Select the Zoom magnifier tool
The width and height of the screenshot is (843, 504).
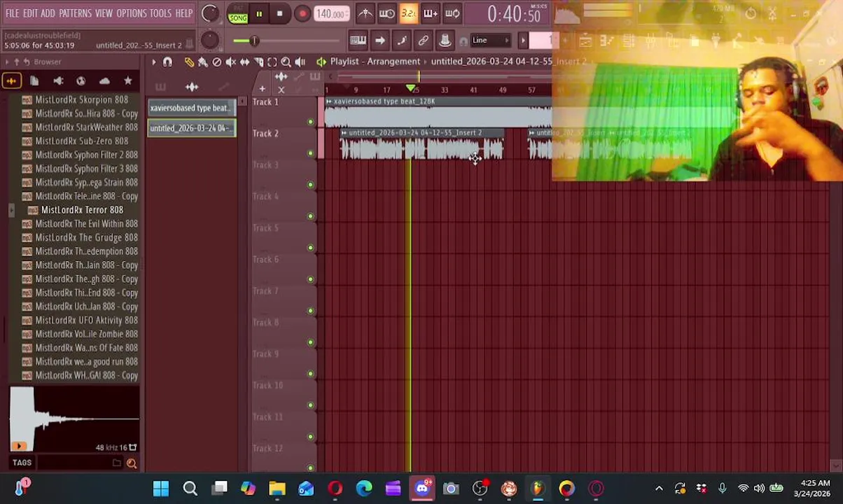(x=286, y=62)
